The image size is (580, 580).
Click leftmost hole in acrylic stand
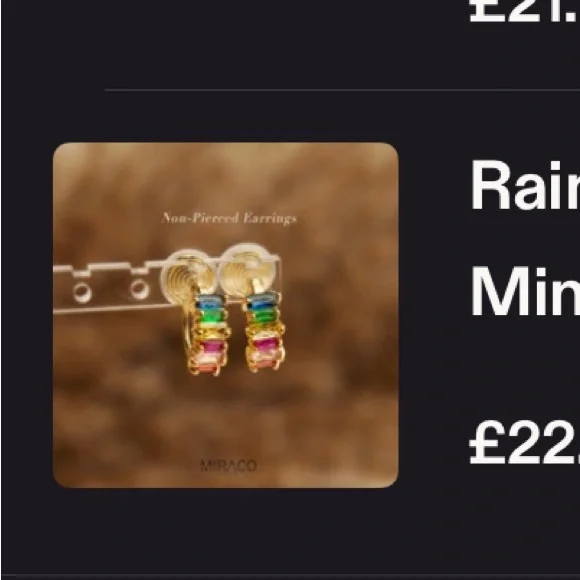82,293
